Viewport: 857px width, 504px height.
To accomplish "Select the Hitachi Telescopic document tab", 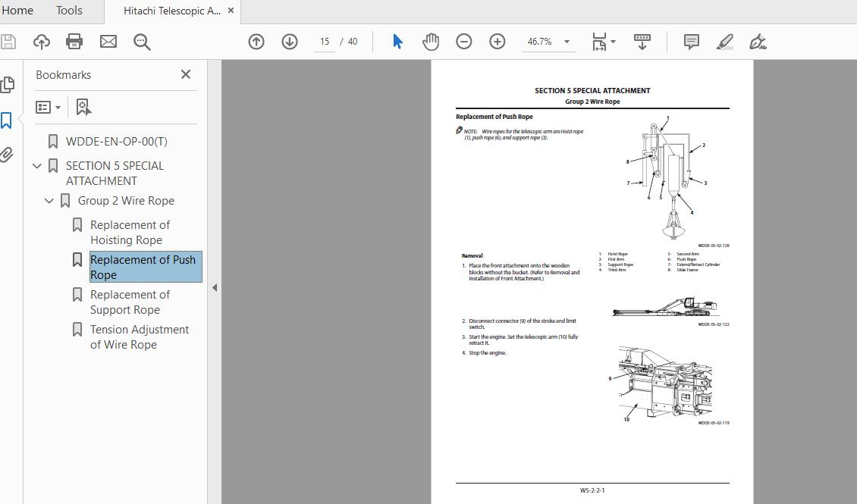I will pyautogui.click(x=171, y=11).
